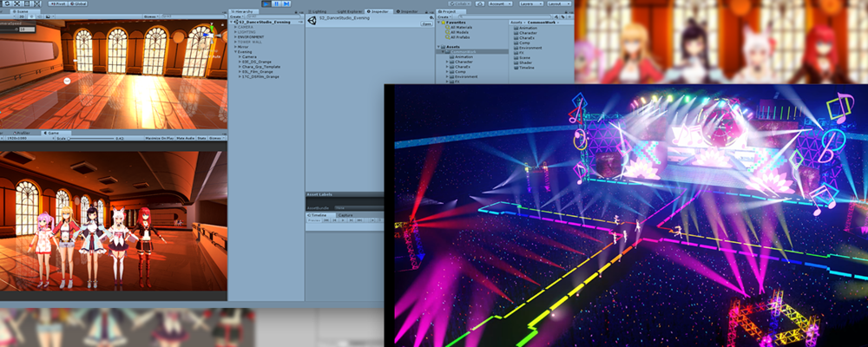Select the All Materials favorite search
Image resolution: width=868 pixels, height=347 pixels.
pos(461,27)
